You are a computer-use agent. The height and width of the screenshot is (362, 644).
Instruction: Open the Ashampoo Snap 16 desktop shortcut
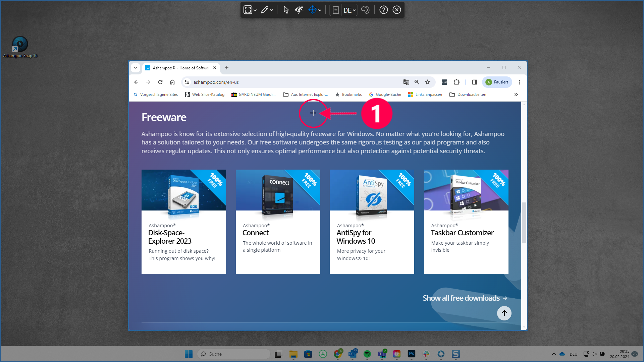tap(20, 47)
